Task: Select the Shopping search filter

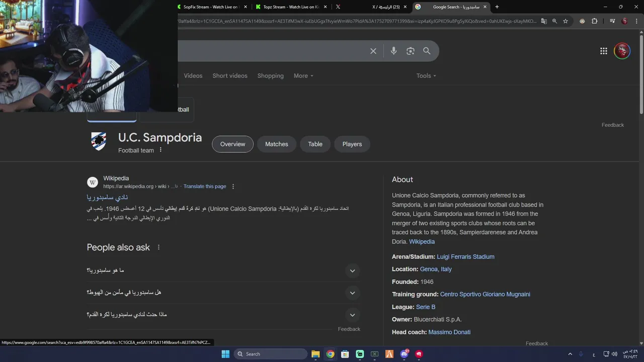Action: [x=271, y=76]
